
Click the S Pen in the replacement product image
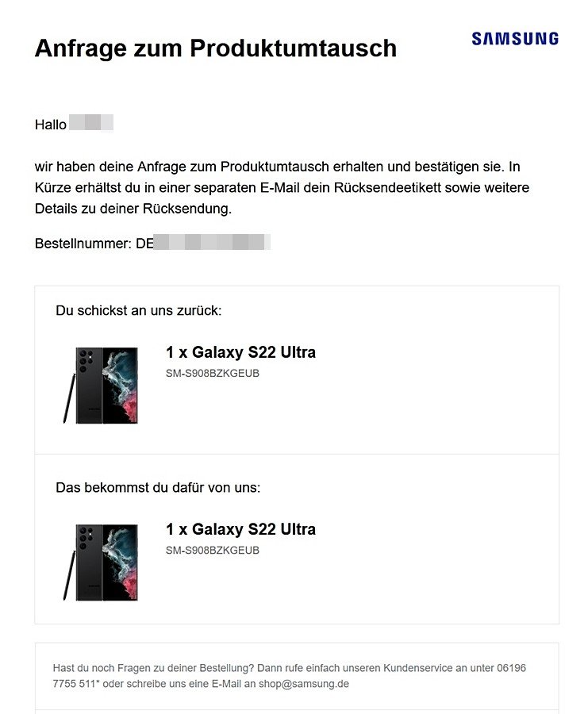[x=69, y=576]
